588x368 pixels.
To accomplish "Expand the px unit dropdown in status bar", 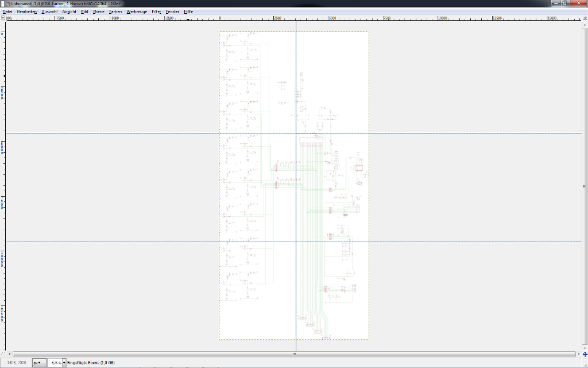I will (x=39, y=363).
